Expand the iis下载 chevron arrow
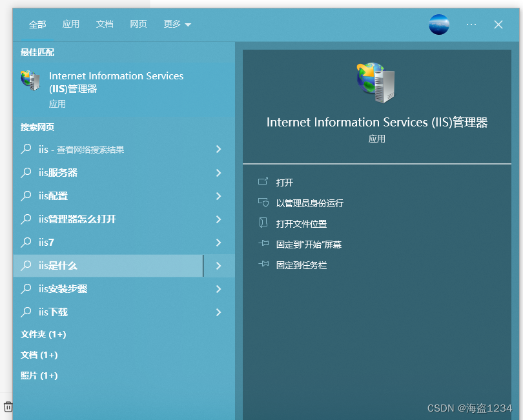The height and width of the screenshot is (420, 523). tap(218, 312)
